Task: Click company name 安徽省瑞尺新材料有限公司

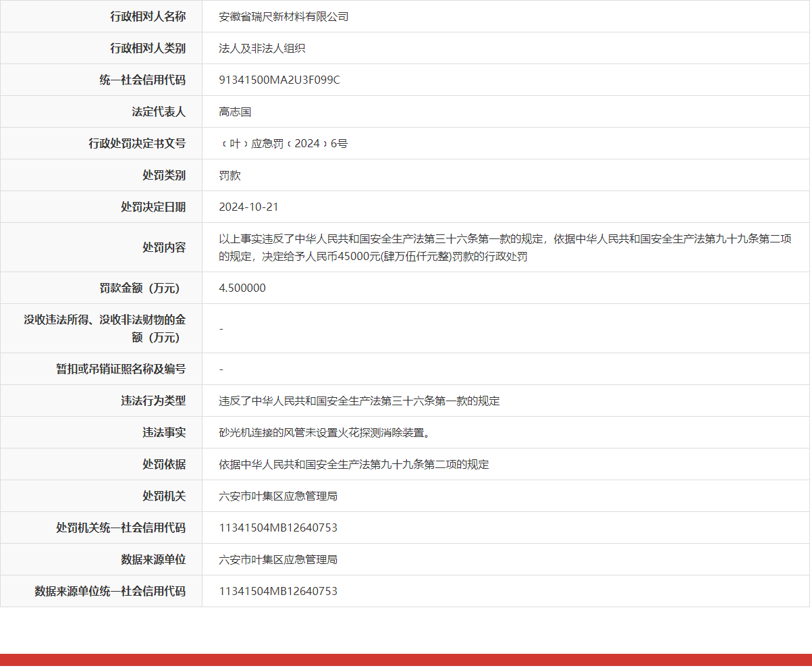Action: point(283,17)
